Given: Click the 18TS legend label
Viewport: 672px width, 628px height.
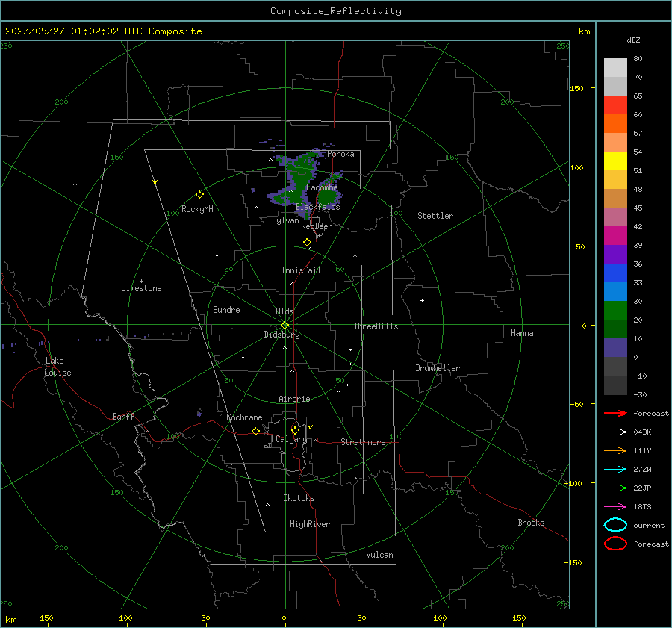Looking at the screenshot, I should [x=642, y=507].
